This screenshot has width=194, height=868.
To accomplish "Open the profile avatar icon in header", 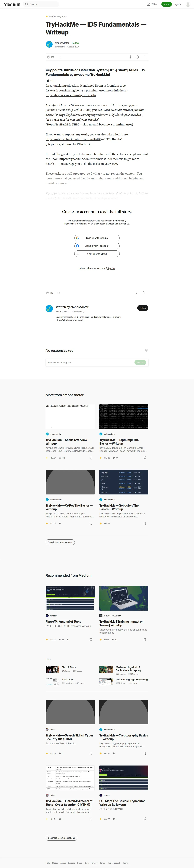I will point(188,4).
